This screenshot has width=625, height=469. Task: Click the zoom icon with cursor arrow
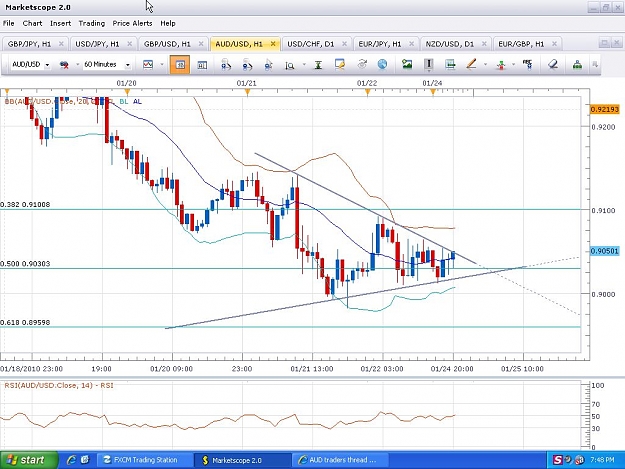tap(268, 65)
